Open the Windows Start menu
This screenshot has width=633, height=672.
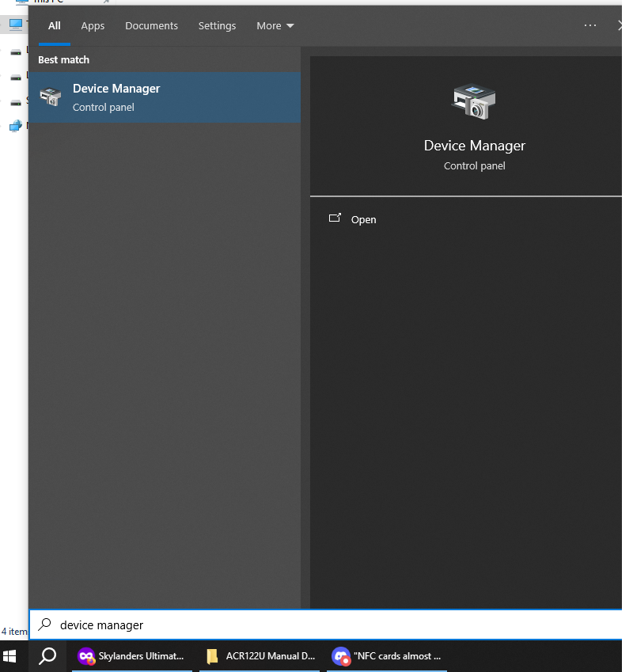(x=9, y=656)
